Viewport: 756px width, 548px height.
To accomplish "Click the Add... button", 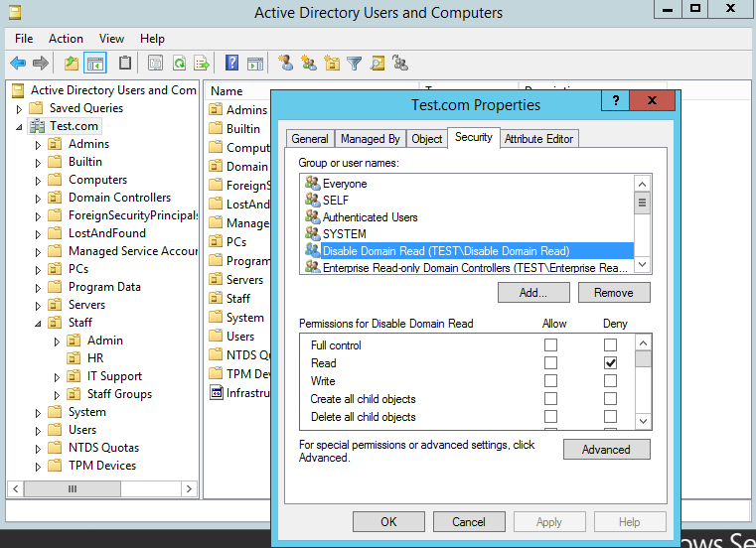I will (533, 293).
